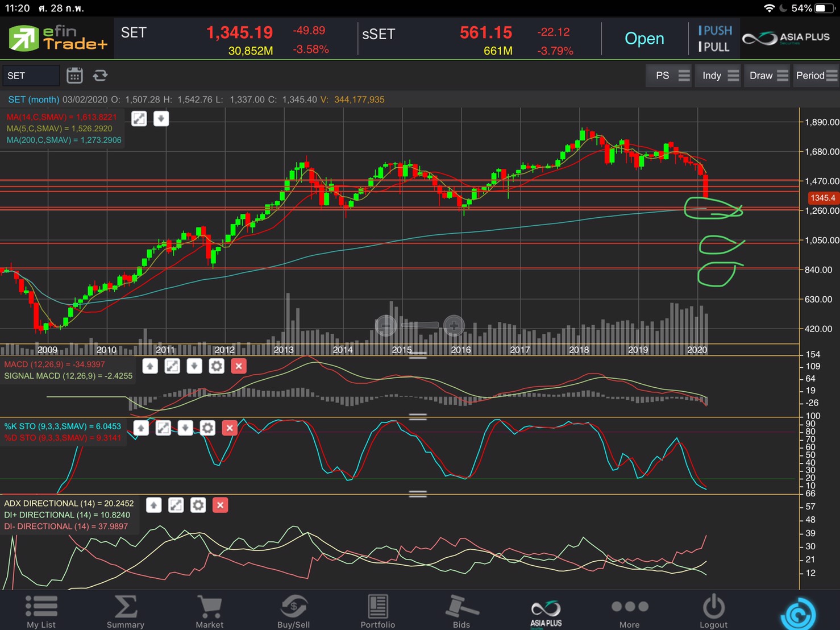Toggle the PUSH mode option

[x=714, y=31]
